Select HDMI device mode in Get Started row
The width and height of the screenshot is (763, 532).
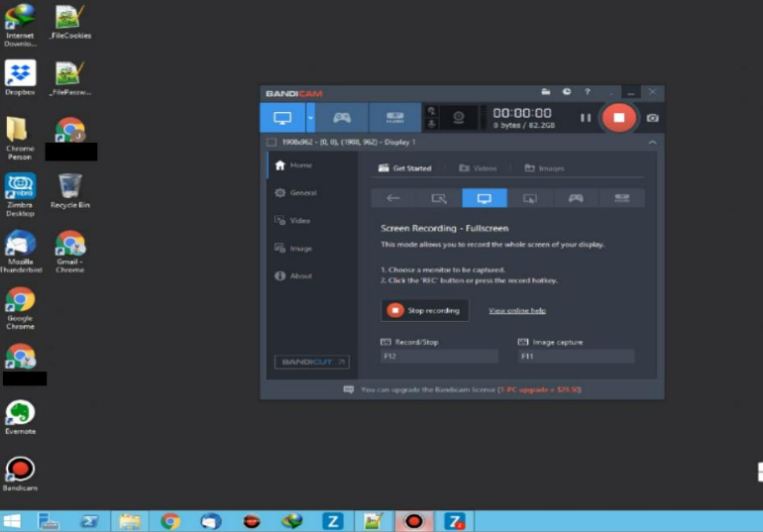622,198
